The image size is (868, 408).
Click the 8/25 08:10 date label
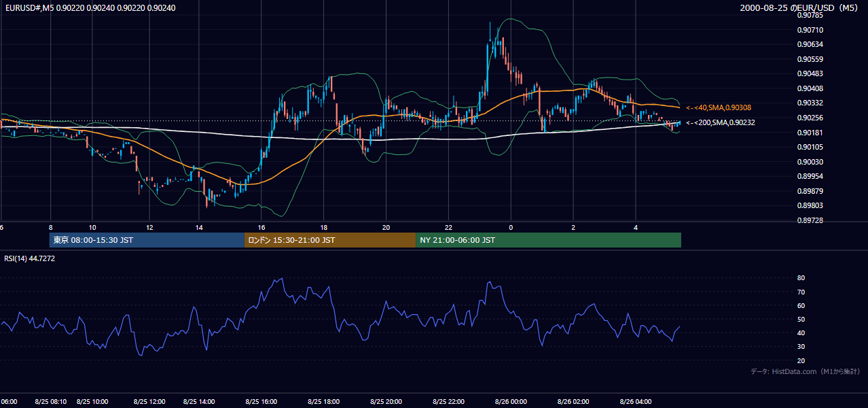(x=51, y=402)
